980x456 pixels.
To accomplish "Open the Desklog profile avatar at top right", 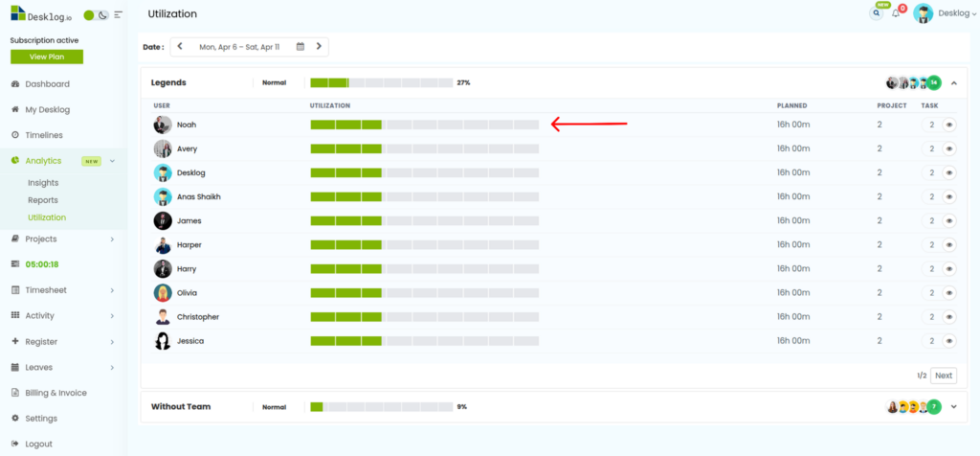I will 923,13.
